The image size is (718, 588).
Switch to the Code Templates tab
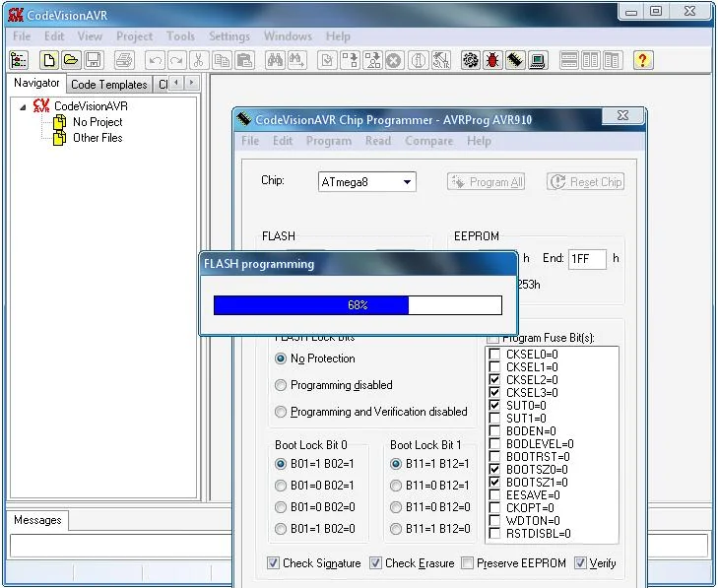[x=108, y=85]
